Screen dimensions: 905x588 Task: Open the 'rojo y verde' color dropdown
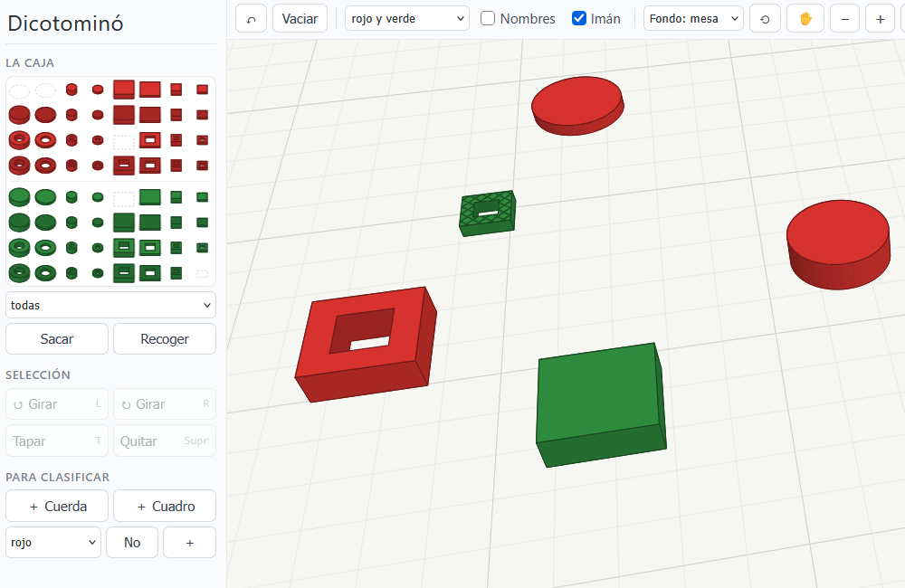[407, 18]
